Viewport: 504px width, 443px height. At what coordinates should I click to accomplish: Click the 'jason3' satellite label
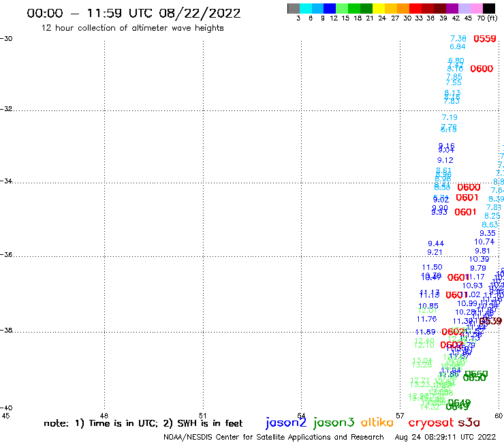[x=334, y=423]
